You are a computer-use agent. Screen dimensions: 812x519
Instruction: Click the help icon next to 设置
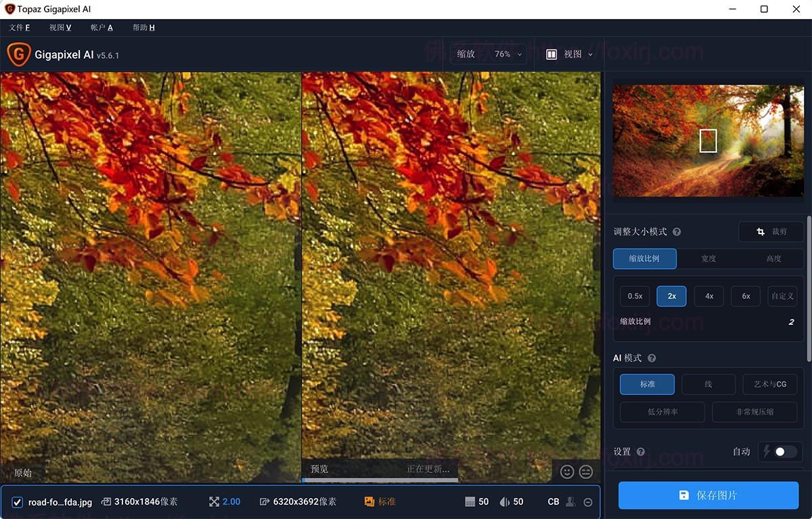click(x=640, y=452)
